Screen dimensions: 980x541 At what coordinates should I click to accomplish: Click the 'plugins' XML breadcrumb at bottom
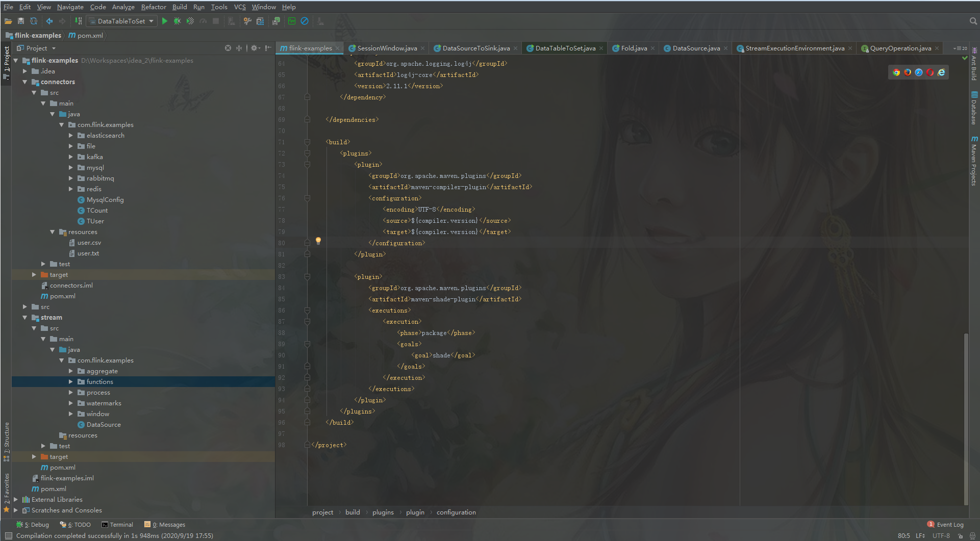coord(383,512)
